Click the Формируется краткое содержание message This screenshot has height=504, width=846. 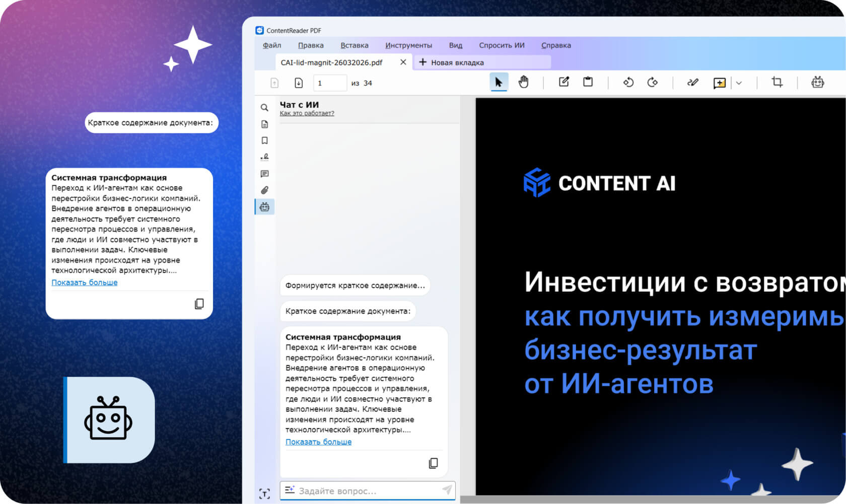[355, 285]
